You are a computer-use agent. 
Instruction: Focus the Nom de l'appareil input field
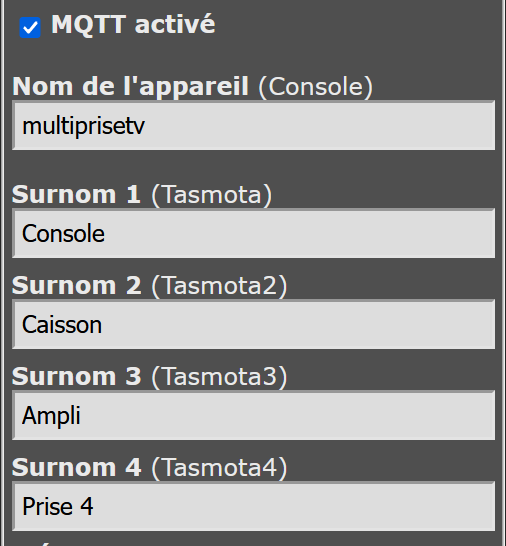(x=254, y=125)
